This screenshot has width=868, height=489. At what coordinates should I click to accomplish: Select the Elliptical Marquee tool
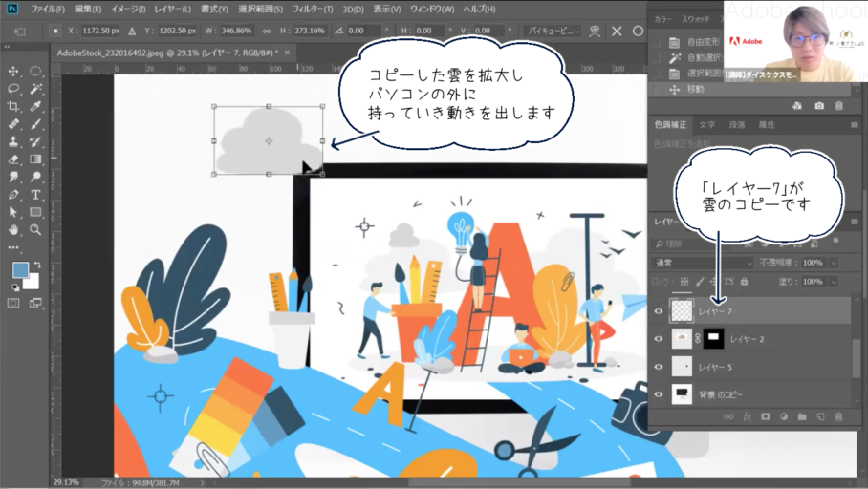tap(35, 71)
